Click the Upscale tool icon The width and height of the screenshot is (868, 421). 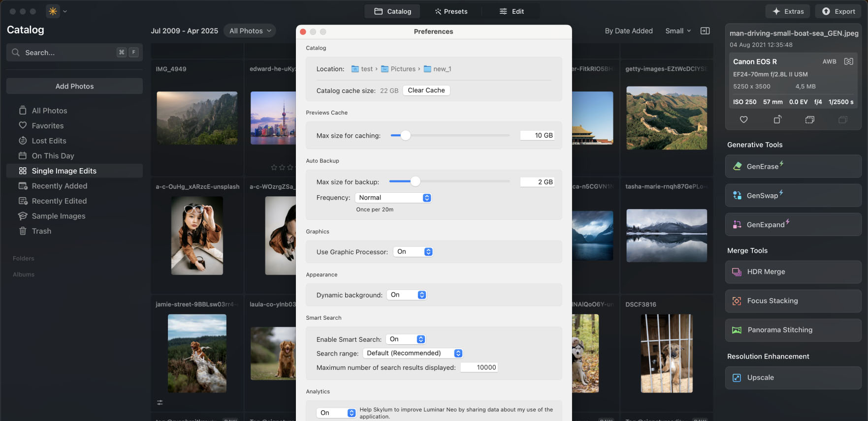tap(737, 378)
